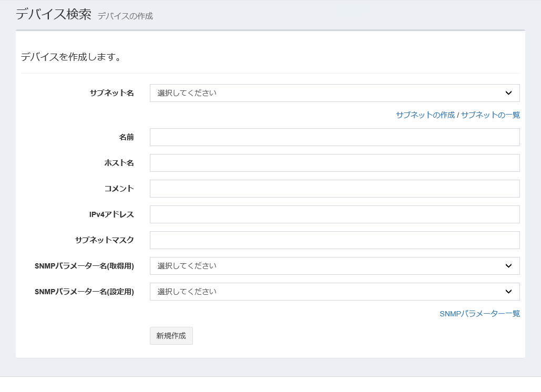This screenshot has width=541, height=392.
Task: Click the chevron on the SNMP acquisition parameter selector
Action: [x=508, y=266]
